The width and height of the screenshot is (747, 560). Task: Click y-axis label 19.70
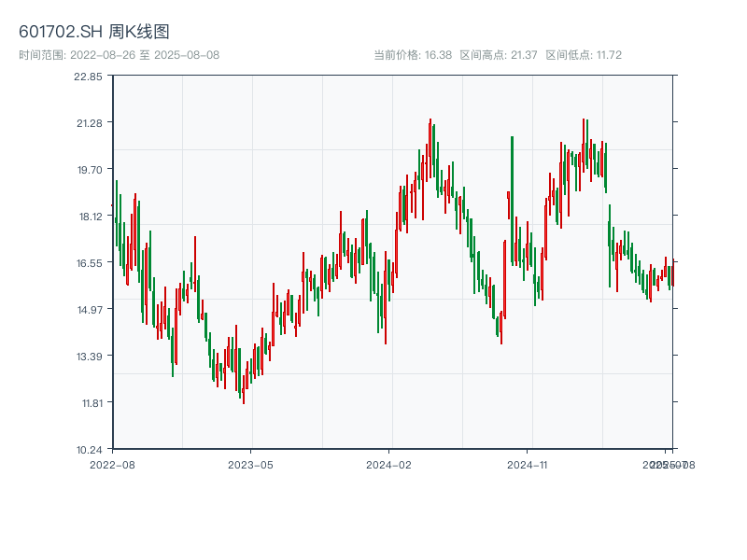click(x=89, y=170)
